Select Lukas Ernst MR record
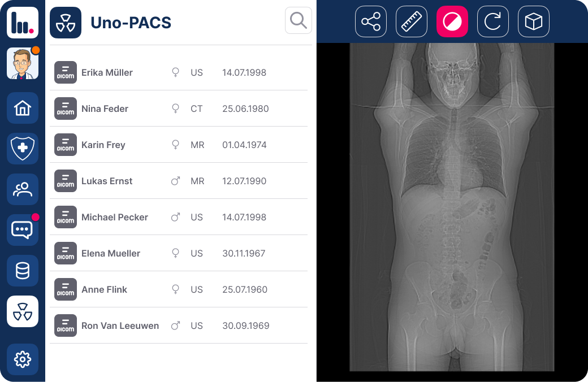 coord(107,181)
